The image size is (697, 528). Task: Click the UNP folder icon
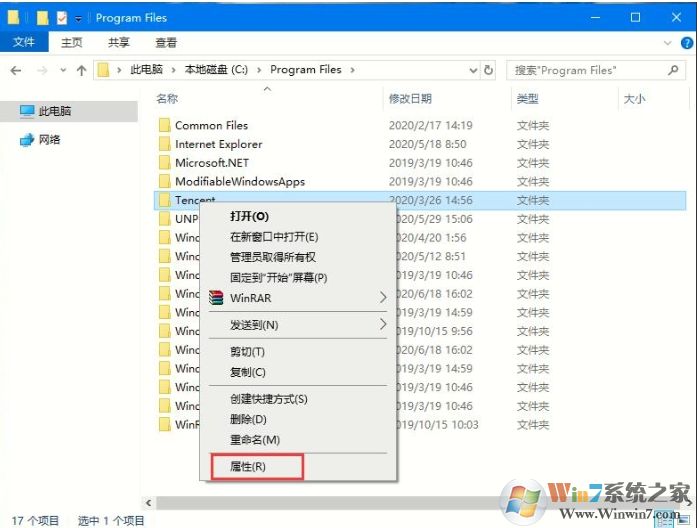click(x=164, y=219)
